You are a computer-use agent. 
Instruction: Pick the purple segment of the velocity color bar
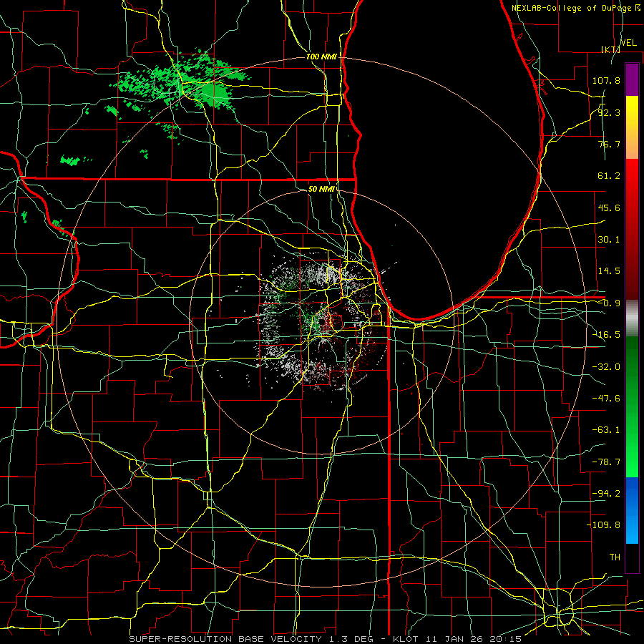click(632, 79)
